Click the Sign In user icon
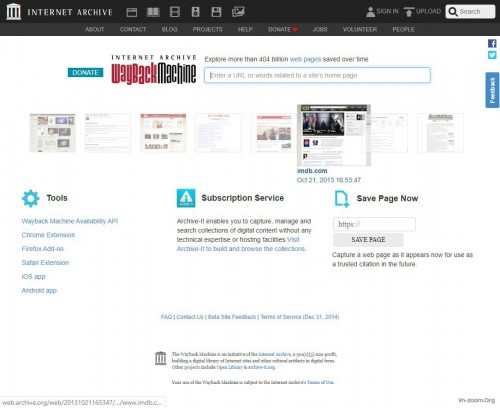Image resolution: width=500 pixels, height=408 pixels. [x=370, y=12]
